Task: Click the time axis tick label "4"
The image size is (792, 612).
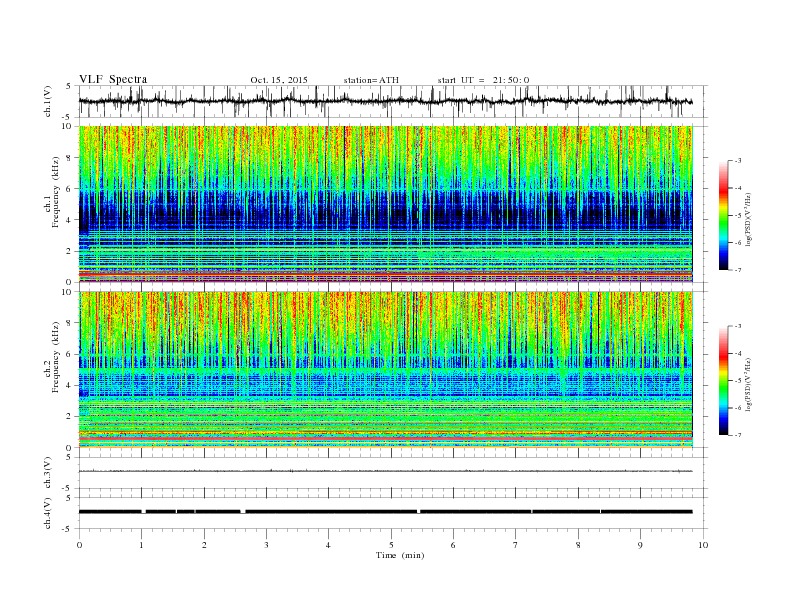Action: [x=328, y=545]
